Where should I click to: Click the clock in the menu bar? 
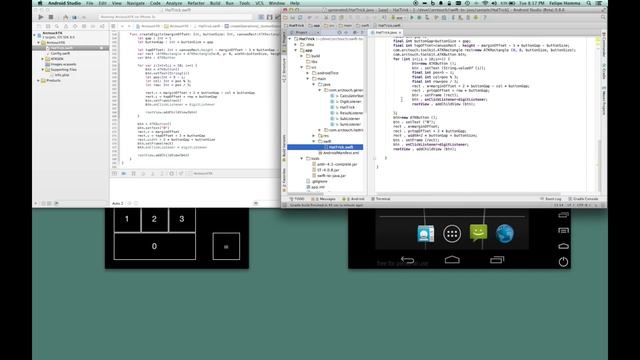[x=532, y=3]
